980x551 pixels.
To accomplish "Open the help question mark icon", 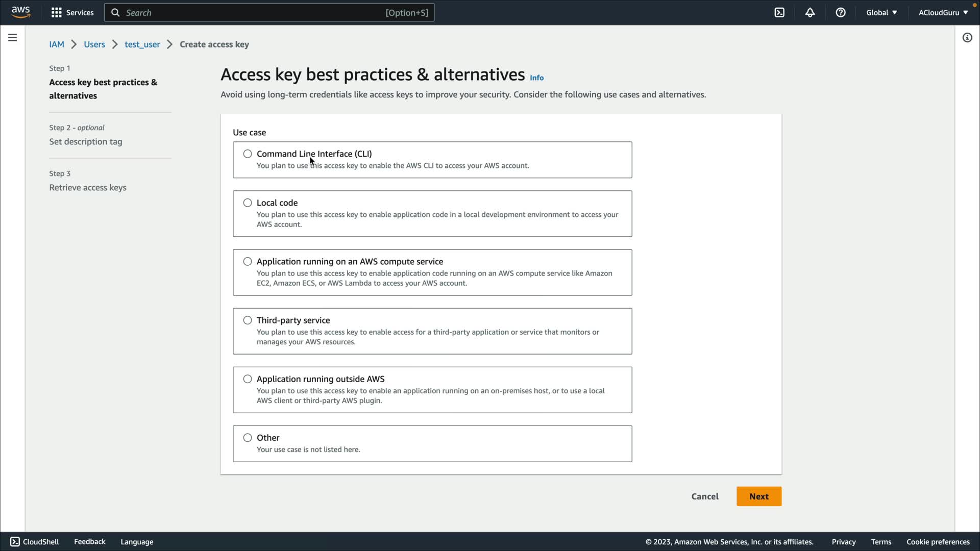I will [841, 12].
